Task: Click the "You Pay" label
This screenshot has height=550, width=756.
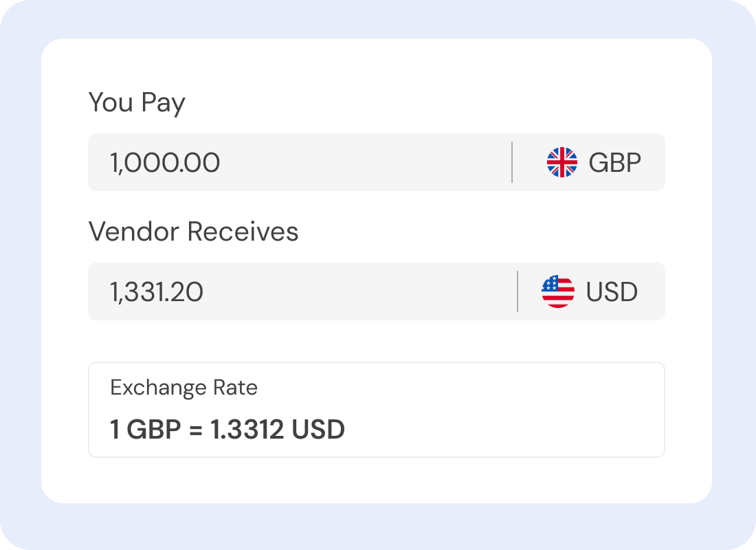Action: (137, 103)
